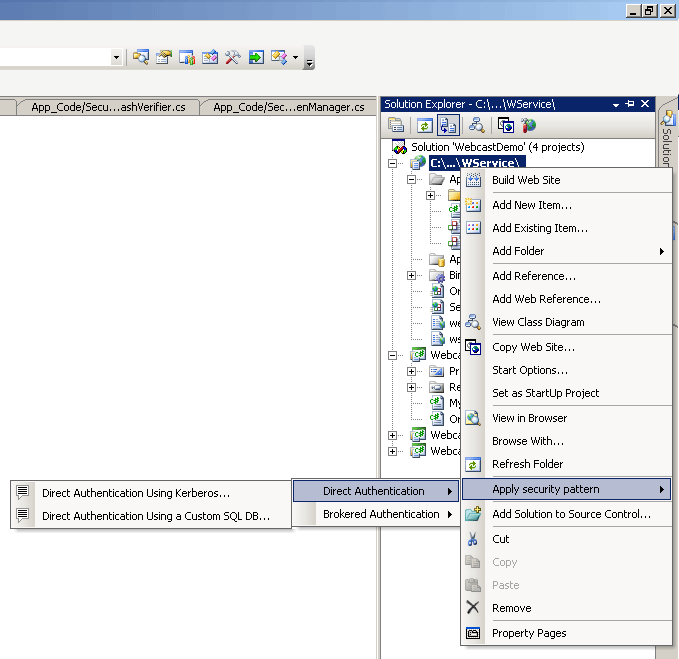Choose Add Existing Item... menu entry

point(567,228)
